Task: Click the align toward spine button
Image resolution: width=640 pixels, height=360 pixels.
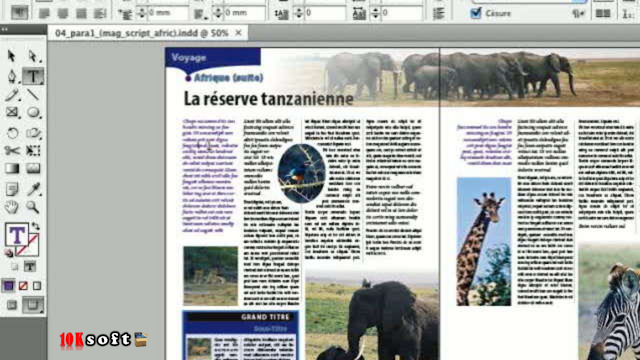Action: coord(99,13)
